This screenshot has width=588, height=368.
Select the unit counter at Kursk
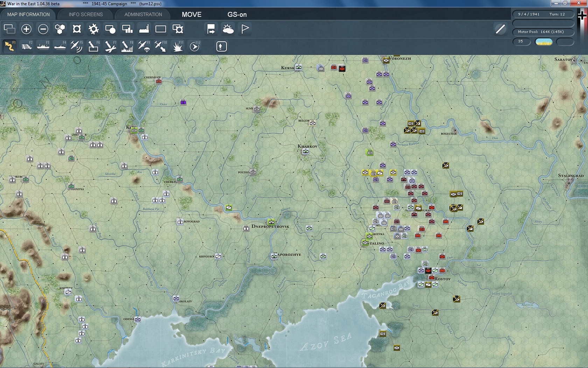point(299,67)
